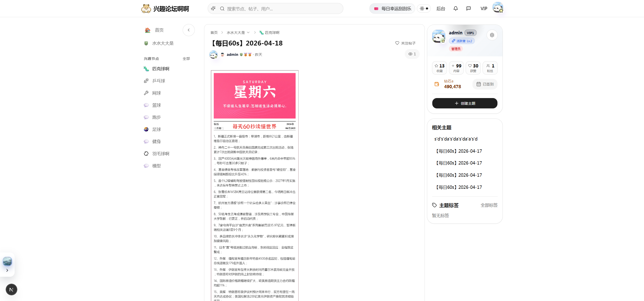Open the 每日幸运刮刮乐 scratch card button
This screenshot has width=644, height=301.
392,9
